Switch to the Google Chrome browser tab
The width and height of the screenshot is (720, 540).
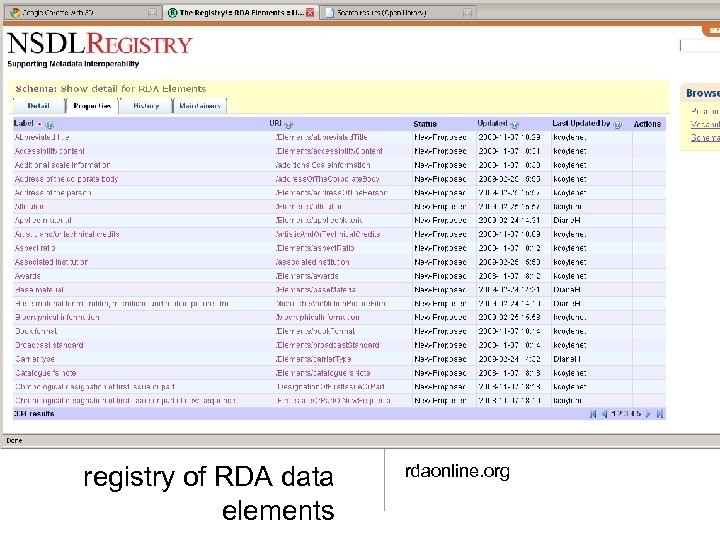click(83, 13)
